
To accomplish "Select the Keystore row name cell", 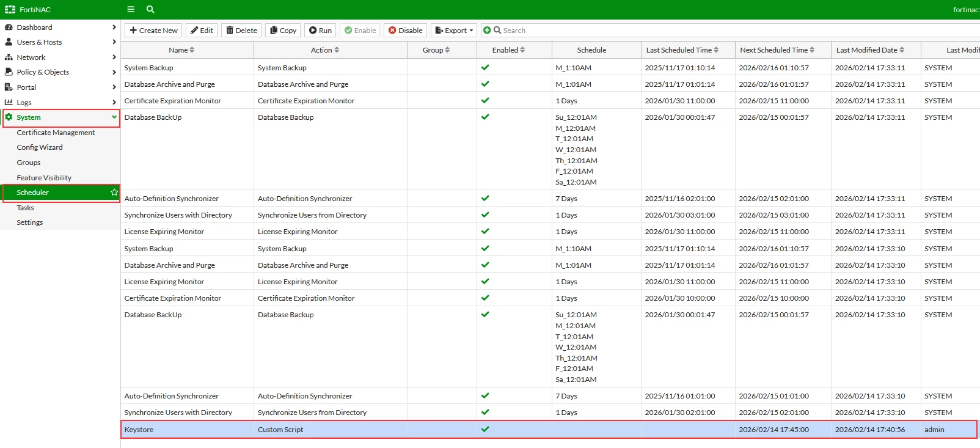I will (x=188, y=430).
